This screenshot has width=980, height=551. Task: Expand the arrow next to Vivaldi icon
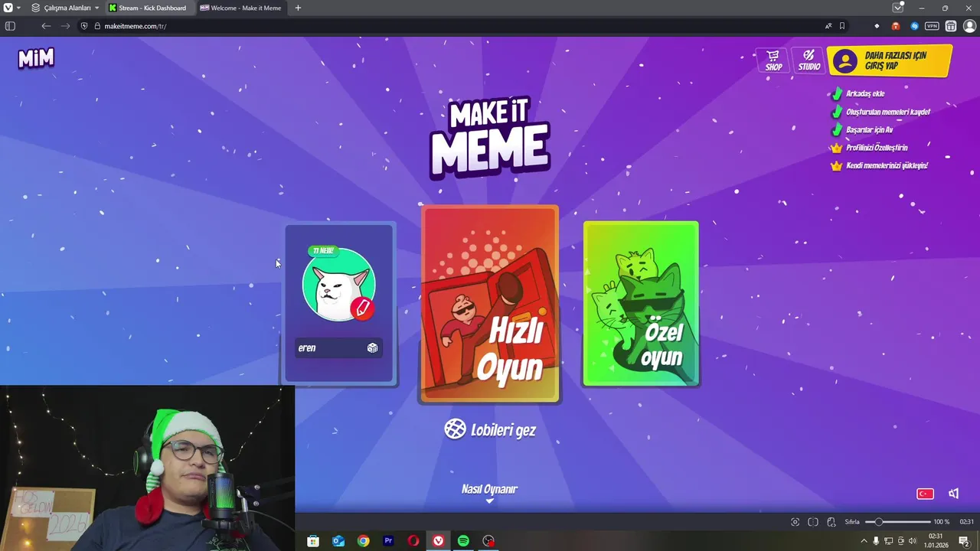point(18,8)
